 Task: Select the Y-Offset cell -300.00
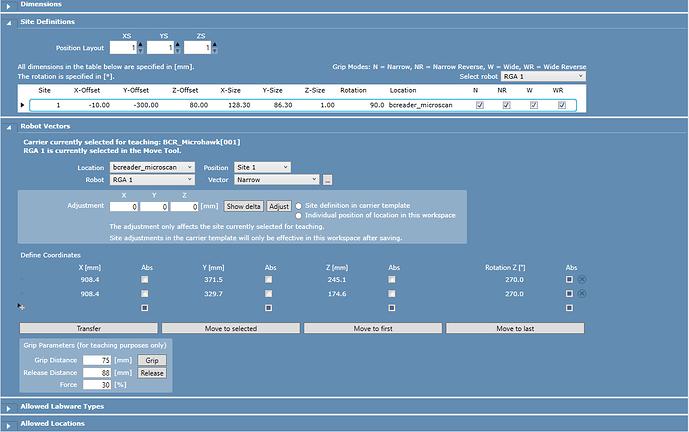point(146,105)
